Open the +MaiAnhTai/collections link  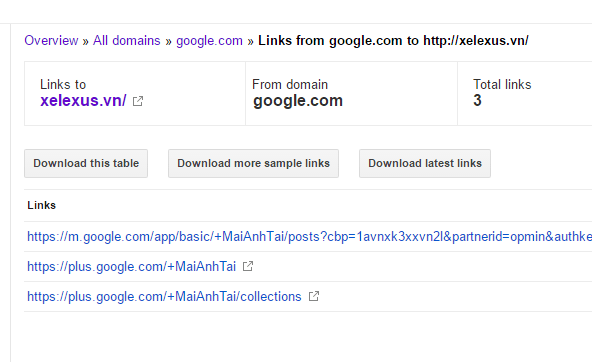tap(164, 297)
